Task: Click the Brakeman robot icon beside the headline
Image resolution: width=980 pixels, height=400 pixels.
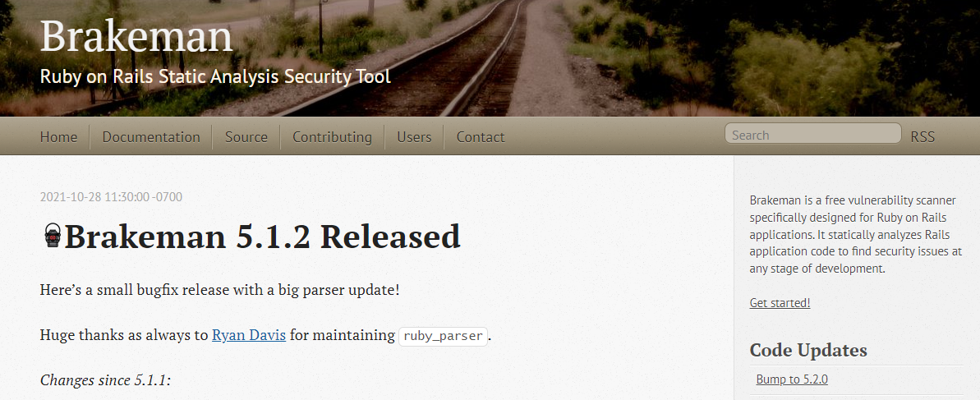Action: pos(53,236)
